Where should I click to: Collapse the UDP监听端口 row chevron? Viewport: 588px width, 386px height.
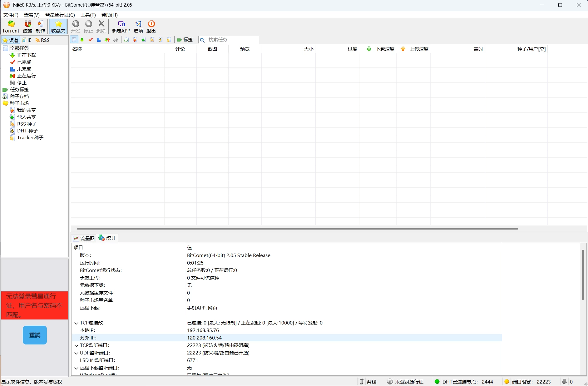point(76,353)
